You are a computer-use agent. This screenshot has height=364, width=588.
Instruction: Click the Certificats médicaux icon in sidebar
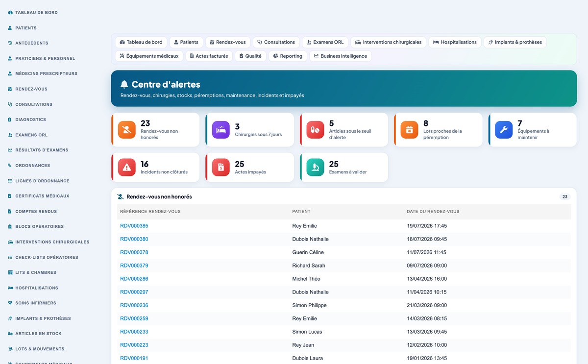coord(10,196)
